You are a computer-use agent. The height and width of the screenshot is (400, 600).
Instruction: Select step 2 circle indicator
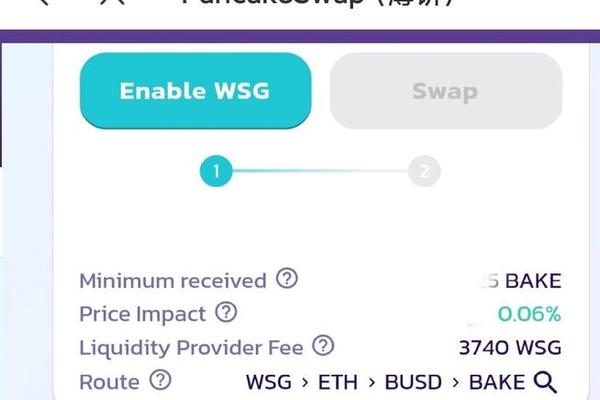pyautogui.click(x=424, y=171)
